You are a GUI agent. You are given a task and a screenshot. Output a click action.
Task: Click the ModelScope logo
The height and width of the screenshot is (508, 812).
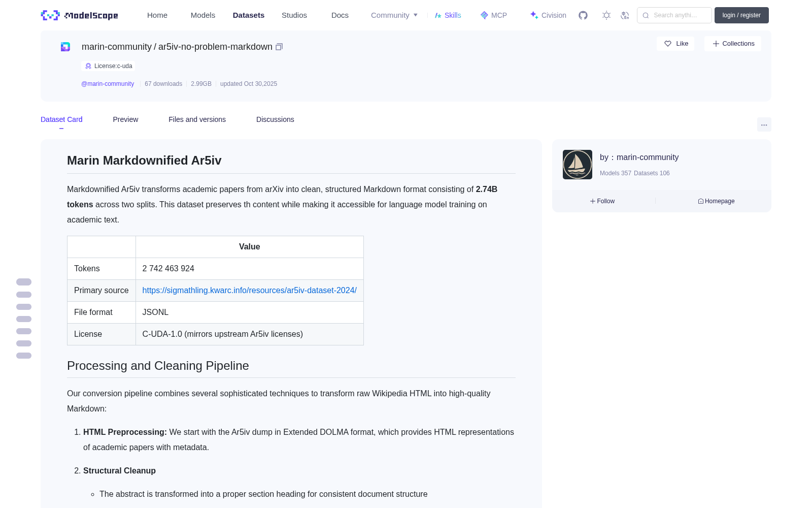click(x=80, y=15)
